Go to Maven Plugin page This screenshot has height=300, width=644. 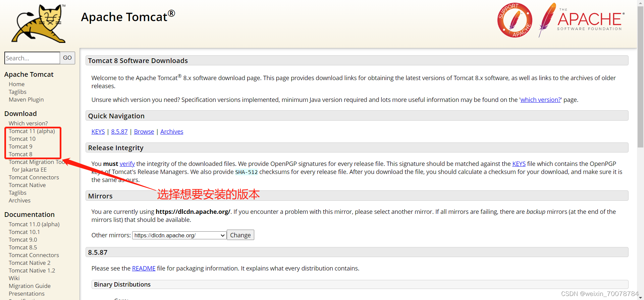point(26,100)
